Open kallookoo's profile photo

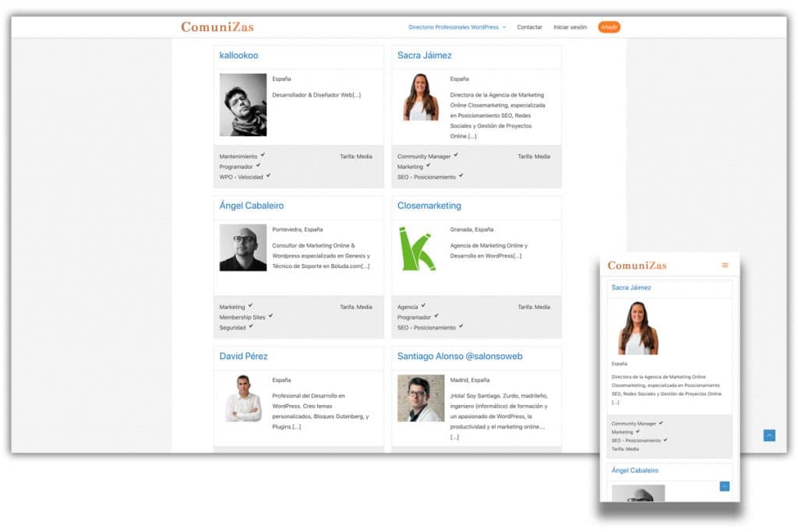point(243,105)
